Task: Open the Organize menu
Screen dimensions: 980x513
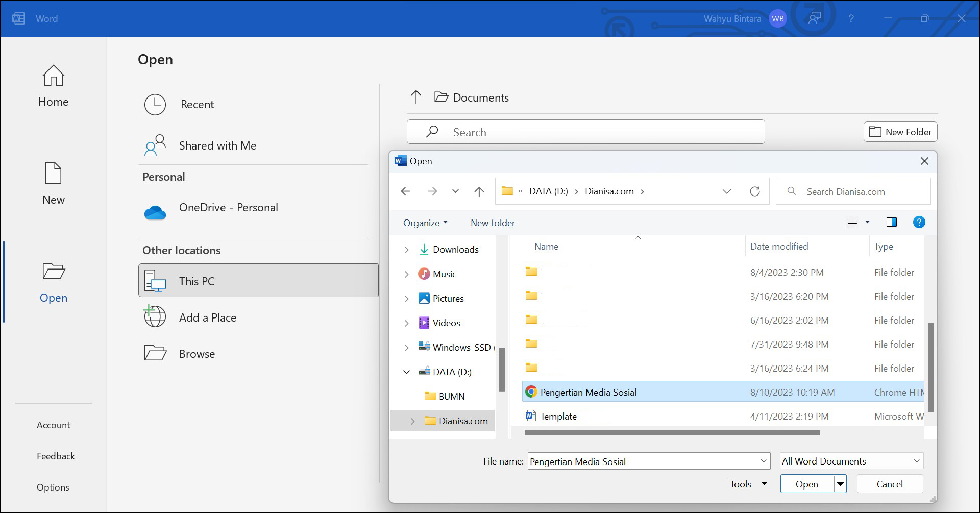Action: [x=425, y=223]
